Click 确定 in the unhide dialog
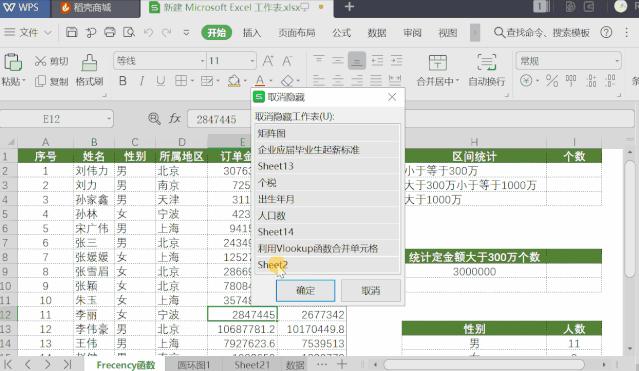The width and height of the screenshot is (639, 371). [306, 291]
